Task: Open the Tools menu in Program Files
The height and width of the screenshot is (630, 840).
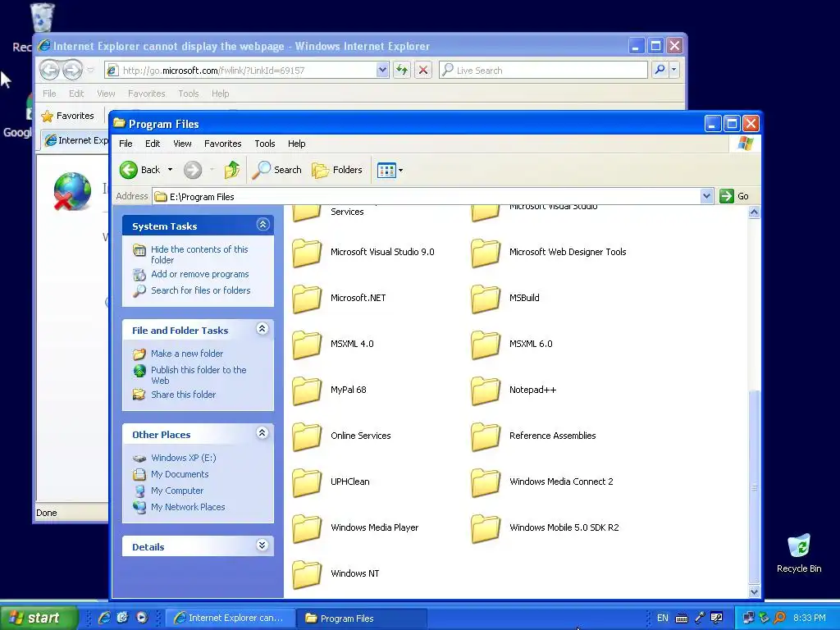Action: click(x=265, y=144)
